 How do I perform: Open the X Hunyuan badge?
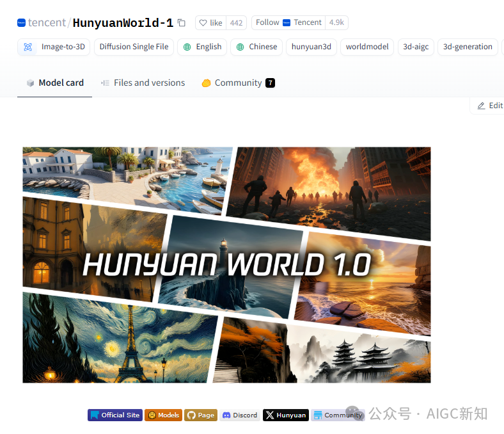tap(286, 415)
